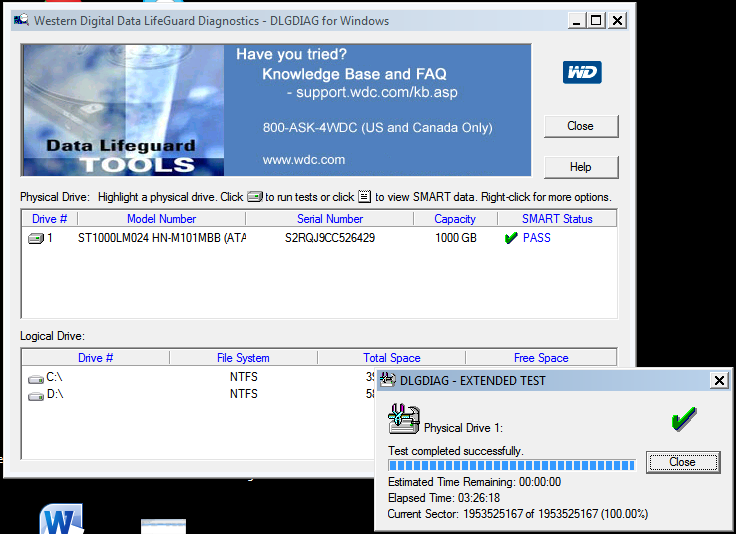Click the Help button

click(x=581, y=167)
